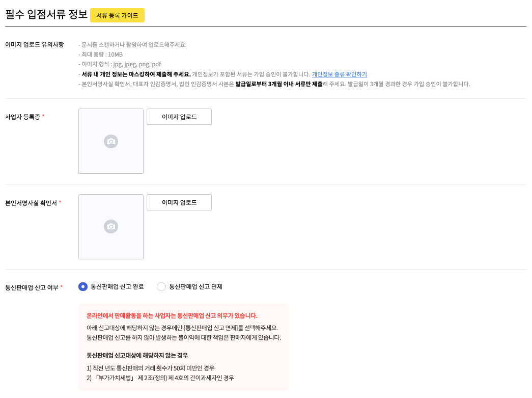
Task: Click the red 통신판매업 신고 의무 warning headline
Action: point(172,315)
